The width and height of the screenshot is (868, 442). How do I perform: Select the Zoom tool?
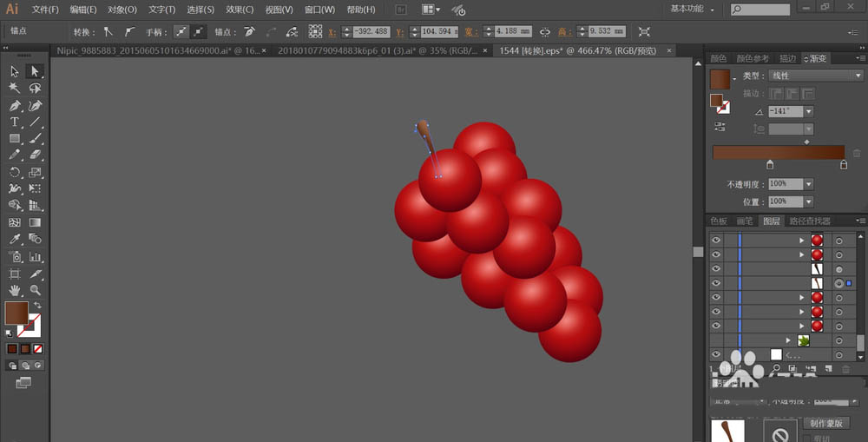coord(35,290)
